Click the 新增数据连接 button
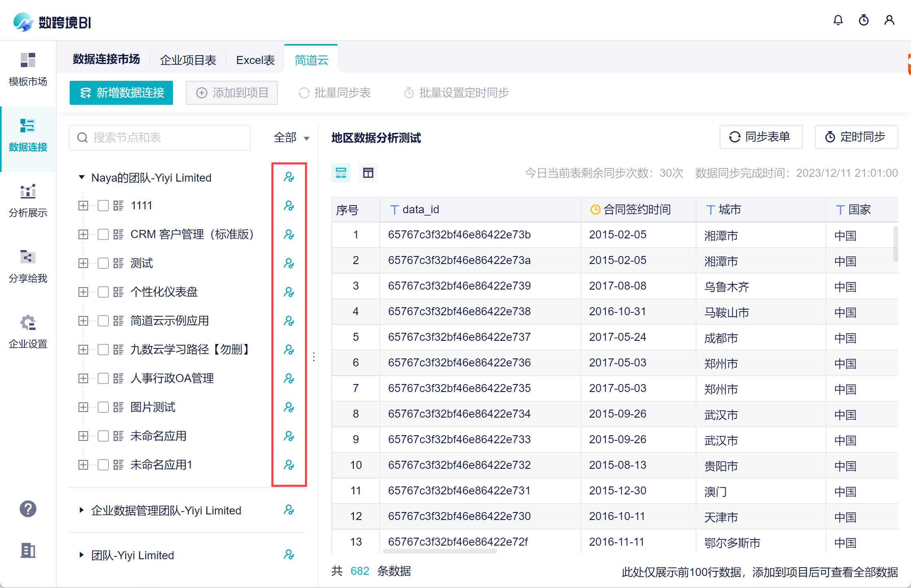The width and height of the screenshot is (911, 588). [x=121, y=93]
